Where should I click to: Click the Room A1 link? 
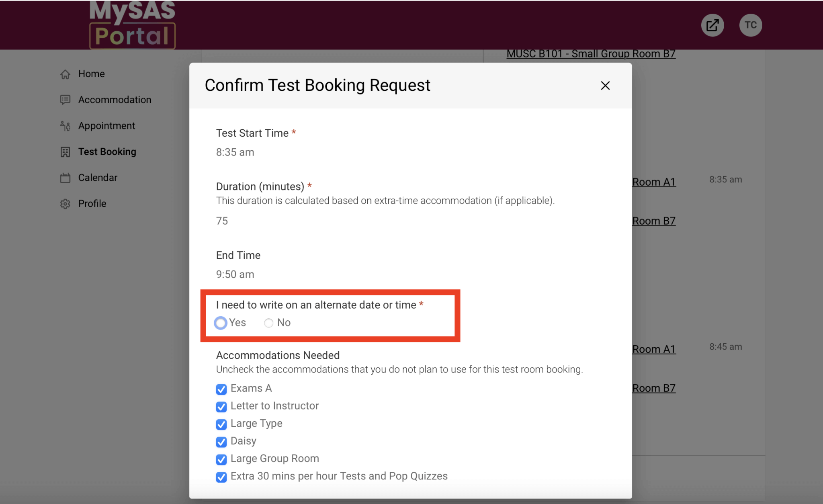654,182
